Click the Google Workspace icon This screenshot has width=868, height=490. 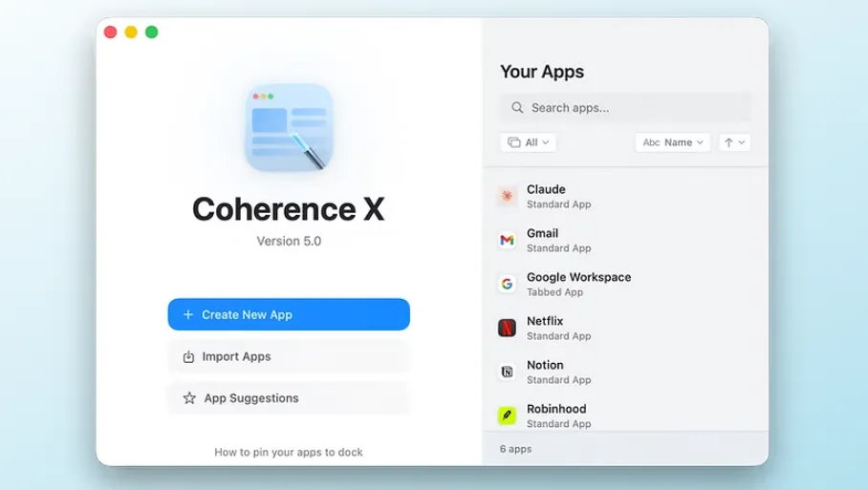(x=507, y=284)
